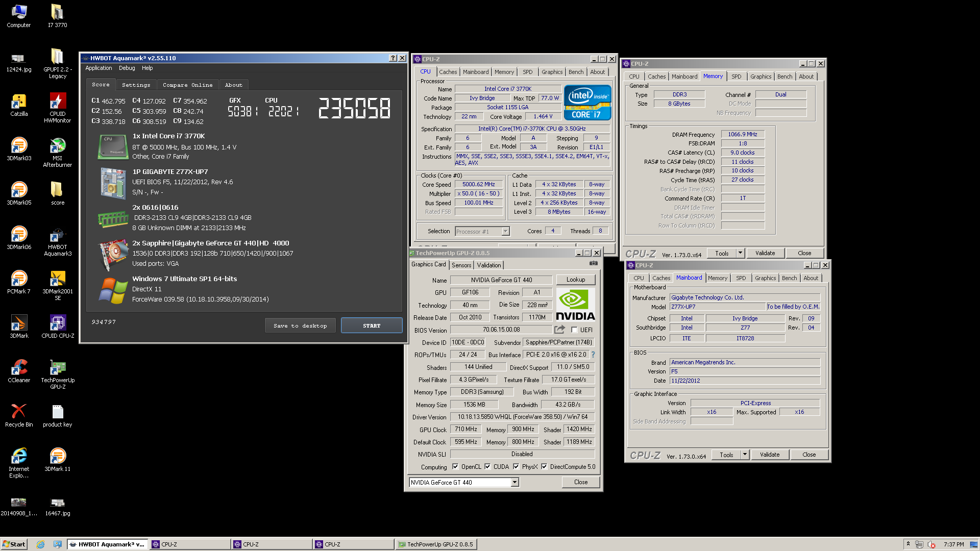Click Save to desktop button
This screenshot has height=551, width=980.
pos(300,325)
